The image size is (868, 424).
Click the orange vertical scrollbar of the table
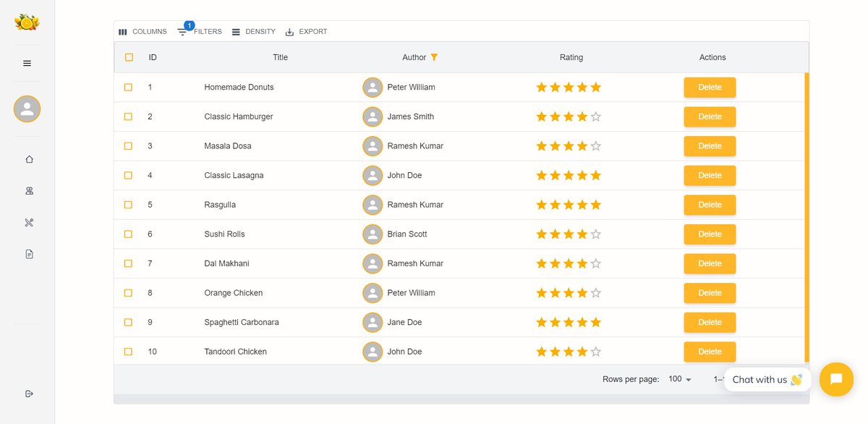(807, 217)
